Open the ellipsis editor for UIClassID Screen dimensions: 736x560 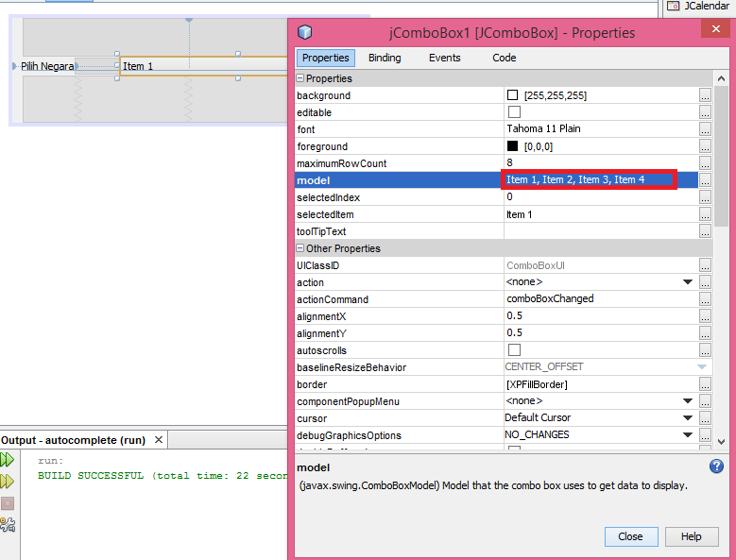705,265
